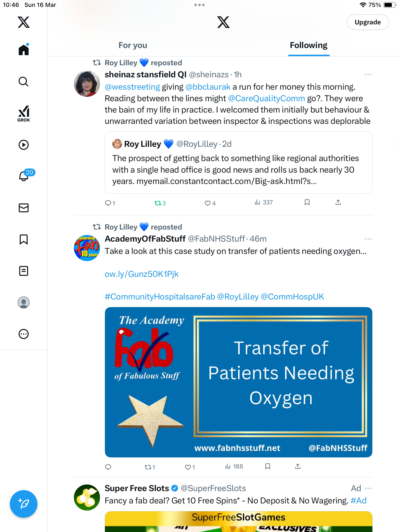Viewport: 399px width, 532px height.
Task: Click the Upgrade button
Action: pos(368,22)
